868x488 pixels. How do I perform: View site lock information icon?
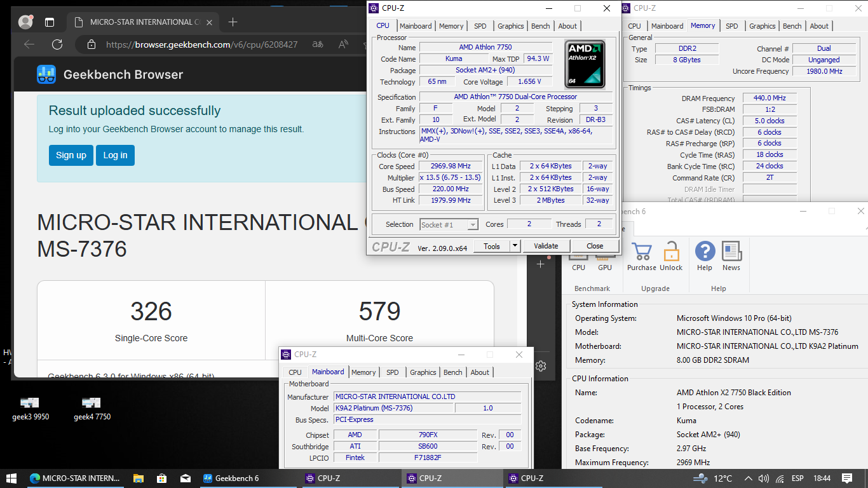point(92,44)
